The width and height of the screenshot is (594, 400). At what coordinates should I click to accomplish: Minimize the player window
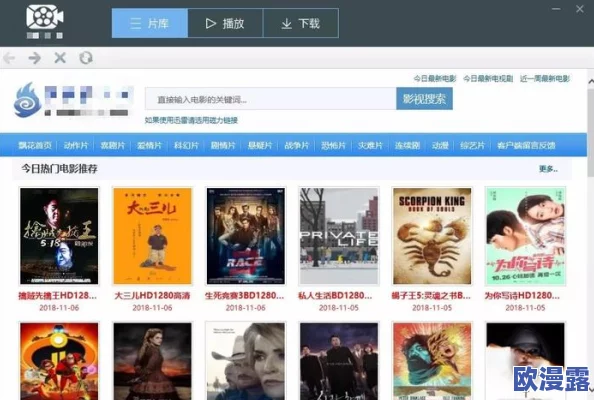[x=556, y=9]
